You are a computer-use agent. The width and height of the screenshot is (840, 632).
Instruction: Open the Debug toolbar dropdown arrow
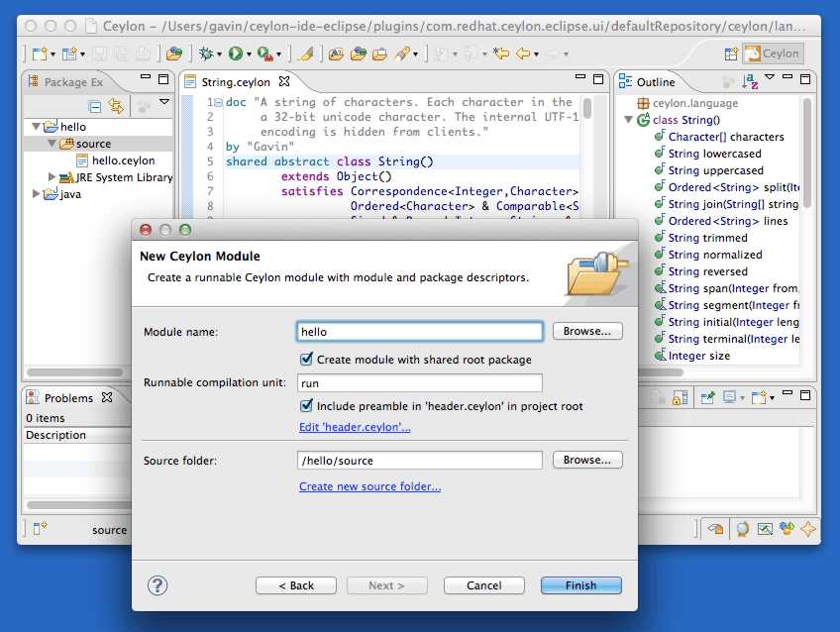(x=219, y=54)
